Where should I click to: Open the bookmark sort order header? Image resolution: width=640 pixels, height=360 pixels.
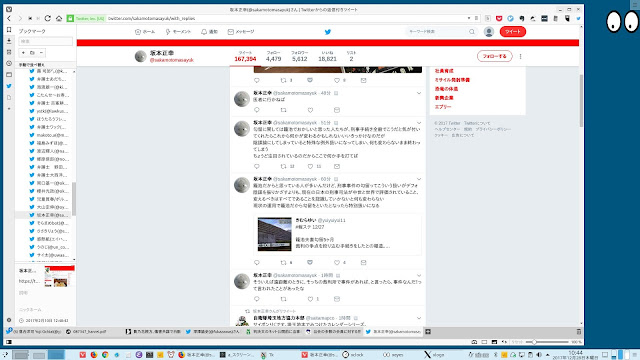45,64
